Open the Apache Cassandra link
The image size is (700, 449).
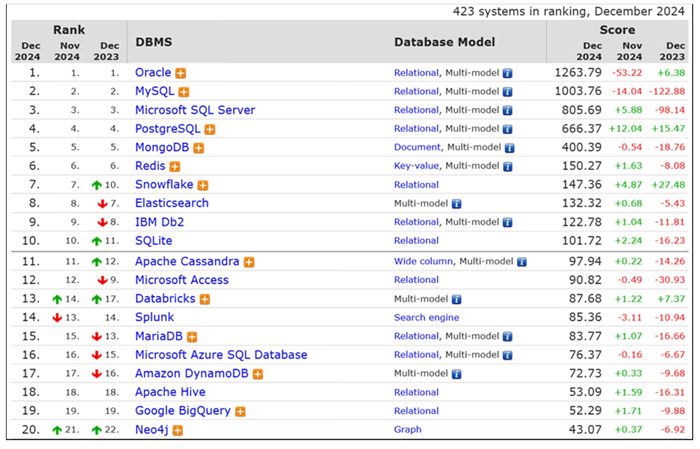187,261
